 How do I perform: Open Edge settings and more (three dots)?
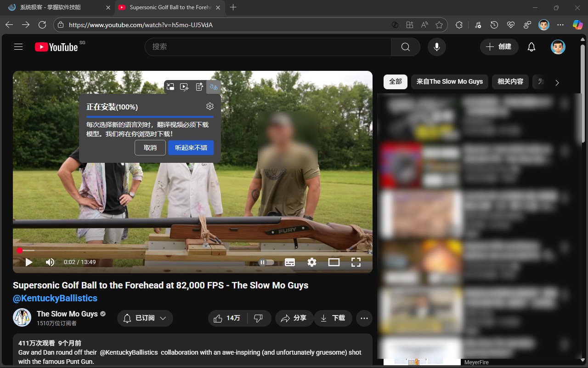(560, 25)
